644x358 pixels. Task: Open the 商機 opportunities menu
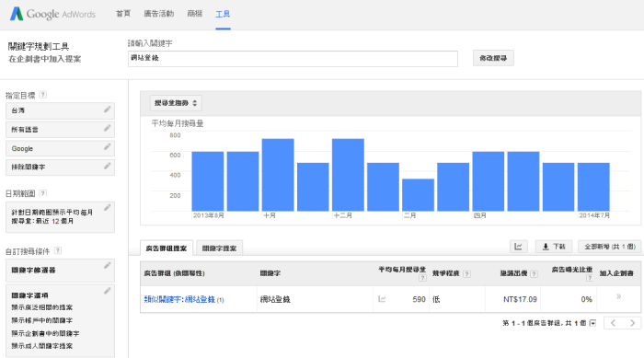[195, 14]
